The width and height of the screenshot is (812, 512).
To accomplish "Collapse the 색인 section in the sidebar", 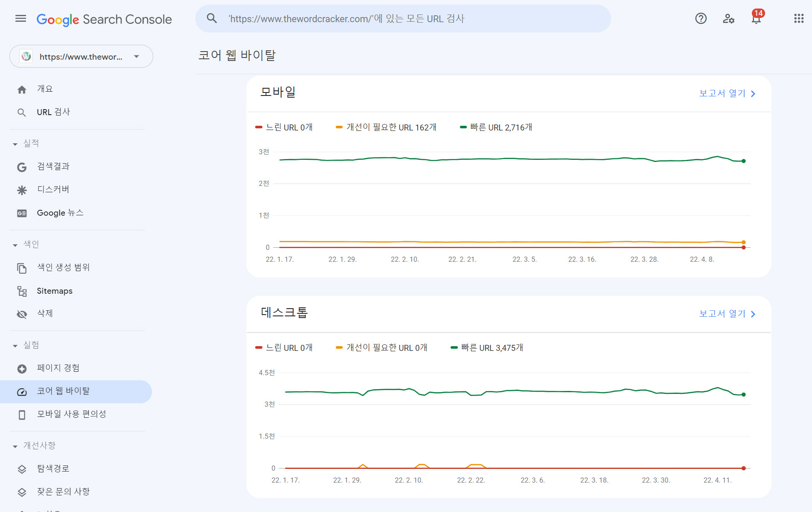I will 15,244.
